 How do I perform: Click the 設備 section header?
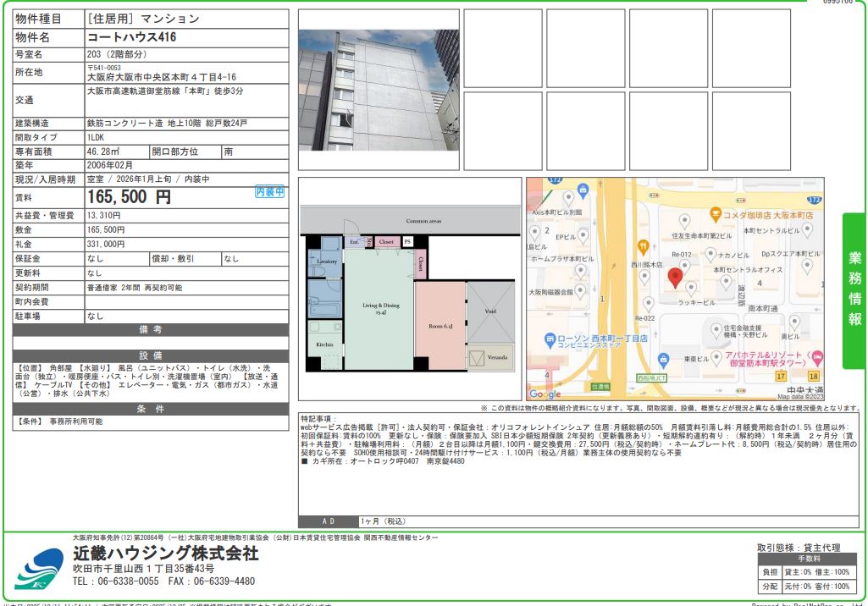tap(151, 355)
